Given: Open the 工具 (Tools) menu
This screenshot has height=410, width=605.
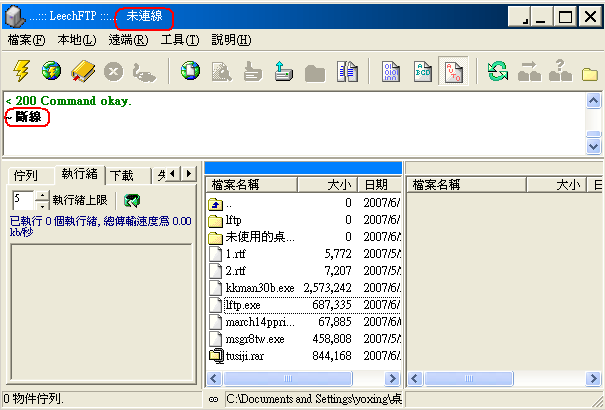Looking at the screenshot, I should (x=180, y=40).
